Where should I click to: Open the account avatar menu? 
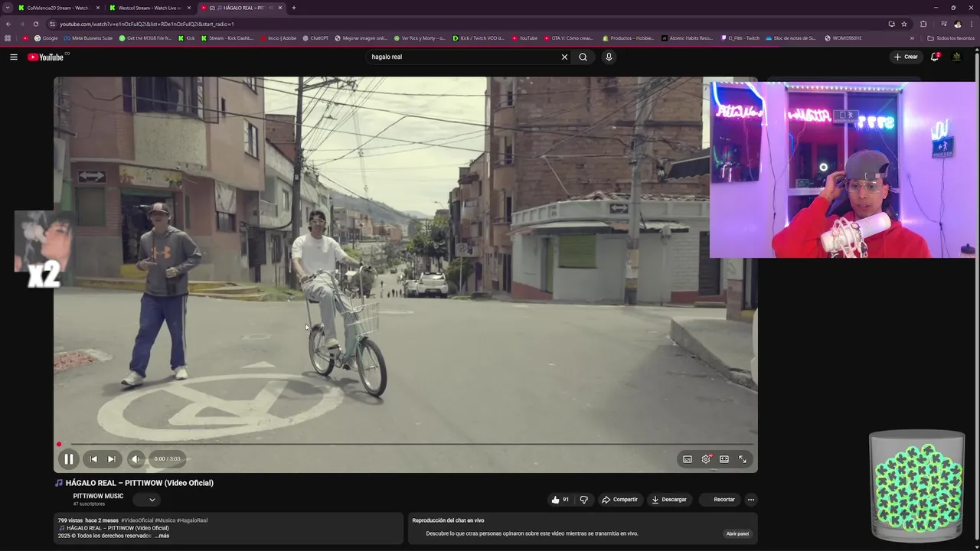pyautogui.click(x=956, y=57)
